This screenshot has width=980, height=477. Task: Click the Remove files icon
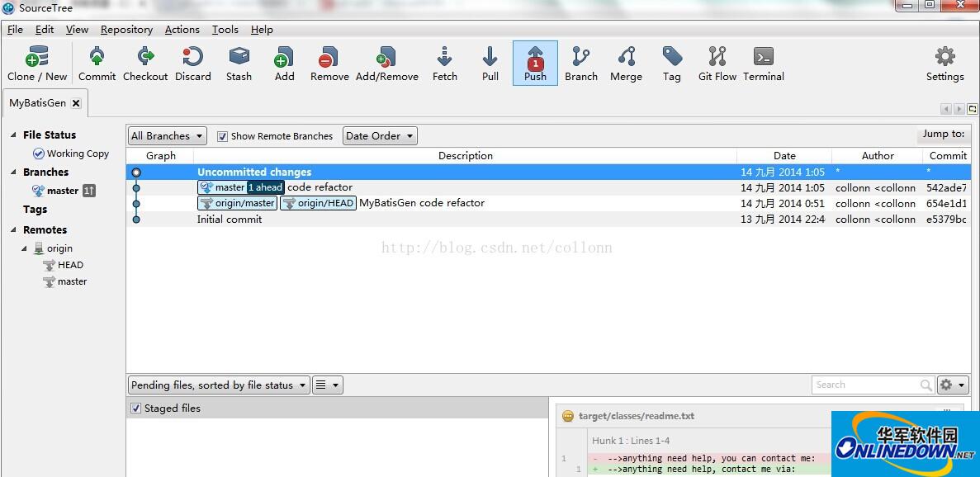pyautogui.click(x=329, y=63)
